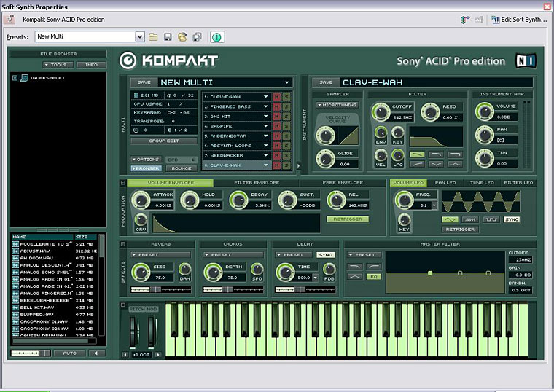Image resolution: width=554 pixels, height=392 pixels.
Task: Open the preset folder icon beside Presets
Action: [153, 36]
